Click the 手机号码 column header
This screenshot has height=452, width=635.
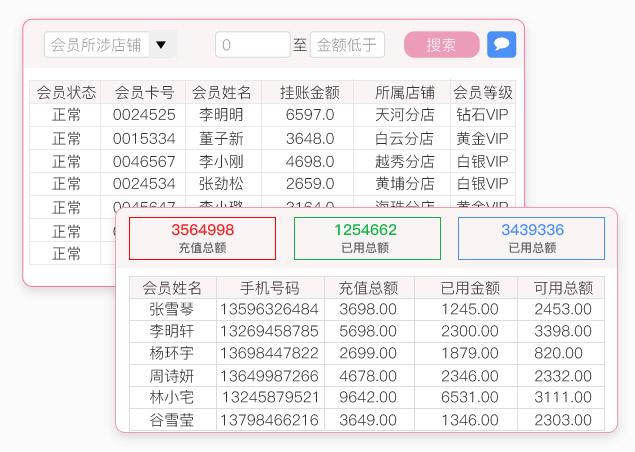[x=270, y=288]
